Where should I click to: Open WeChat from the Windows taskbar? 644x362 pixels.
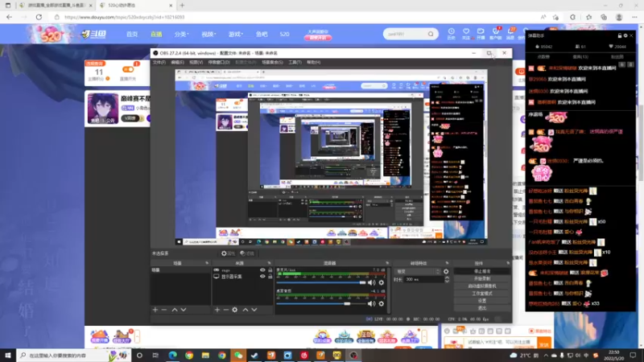pyautogui.click(x=238, y=356)
